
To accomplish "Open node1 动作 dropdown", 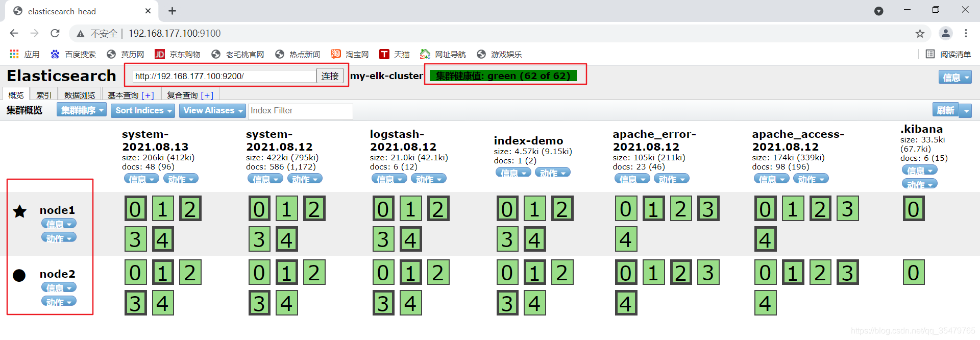I will click(x=59, y=237).
